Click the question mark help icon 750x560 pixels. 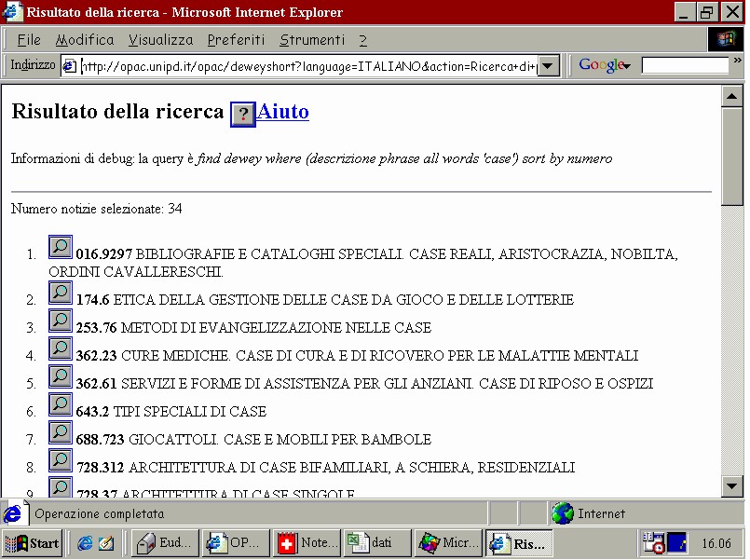tap(243, 115)
